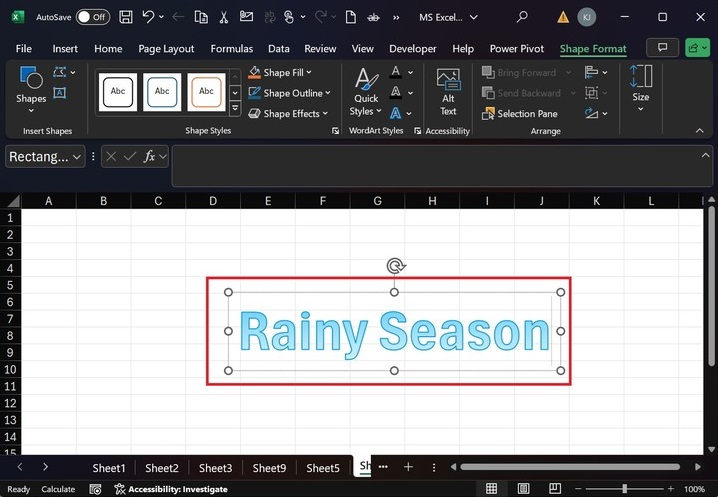The height and width of the screenshot is (497, 718).
Task: Open the KJ account profile
Action: pos(587,17)
